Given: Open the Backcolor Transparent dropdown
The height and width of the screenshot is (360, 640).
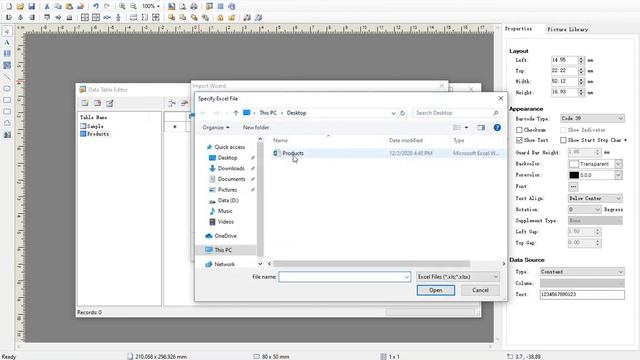Looking at the screenshot, I should click(x=618, y=164).
